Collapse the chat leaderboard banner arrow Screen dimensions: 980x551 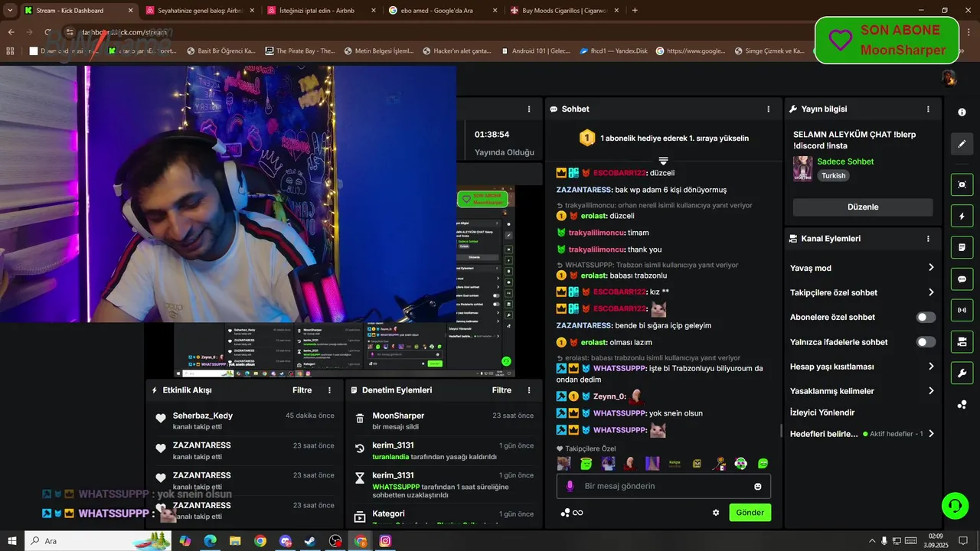click(664, 161)
